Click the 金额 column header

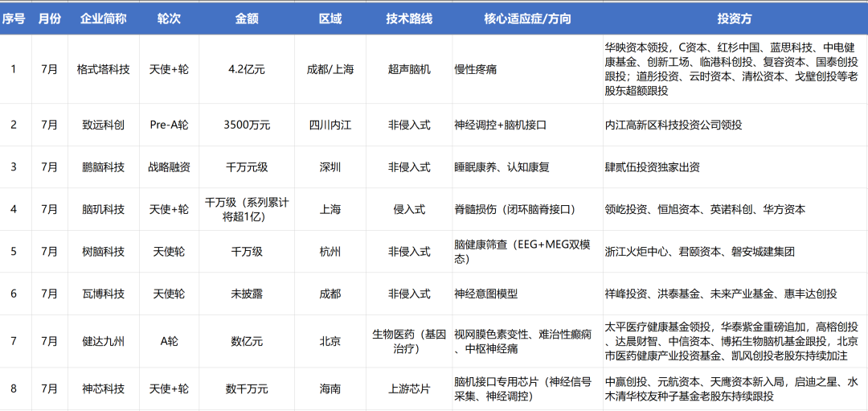(x=247, y=18)
